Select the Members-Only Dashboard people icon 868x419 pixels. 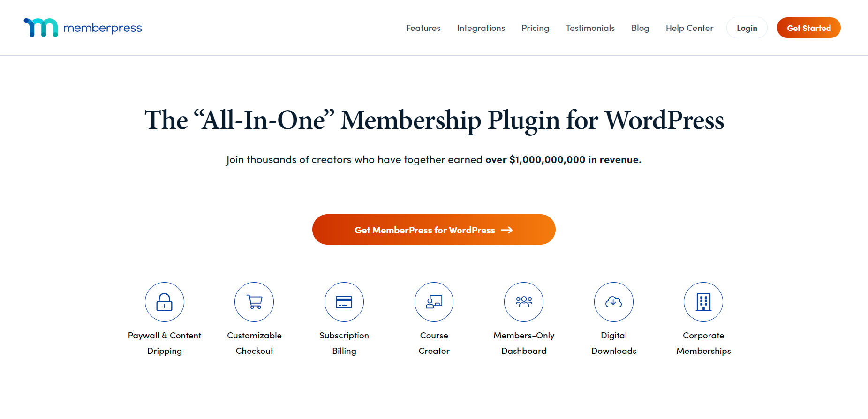coord(524,302)
